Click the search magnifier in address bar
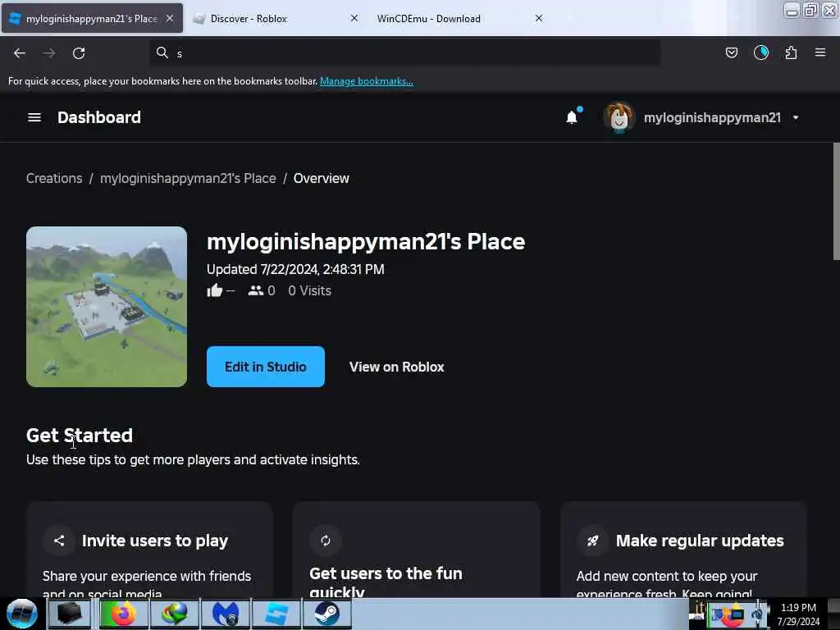Viewport: 840px width, 630px height. tap(162, 52)
